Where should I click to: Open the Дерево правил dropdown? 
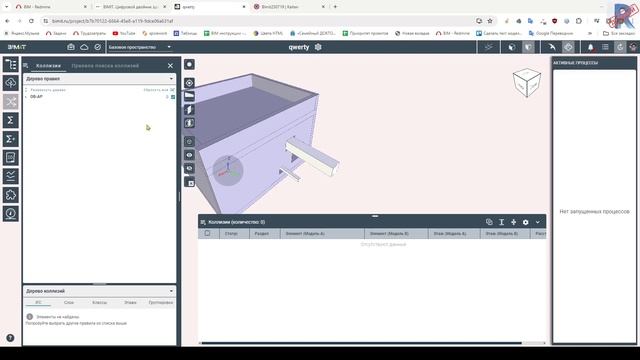coord(99,78)
